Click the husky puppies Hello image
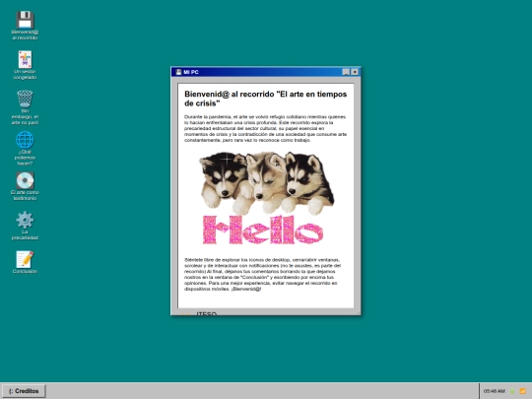 pos(266,198)
